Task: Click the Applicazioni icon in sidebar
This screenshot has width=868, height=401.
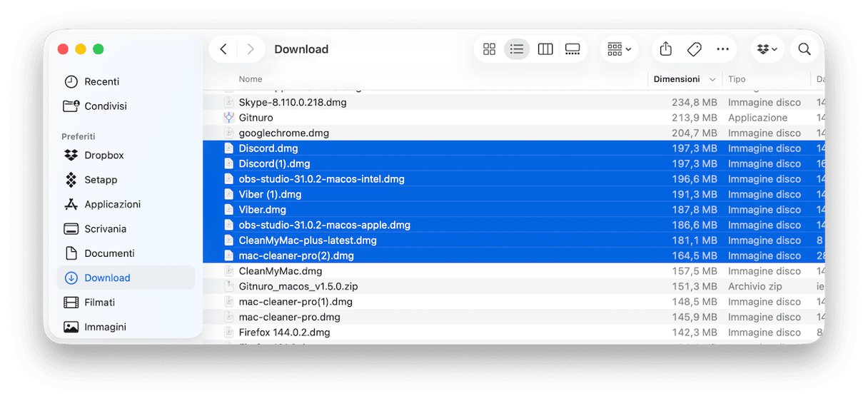Action: coord(71,204)
